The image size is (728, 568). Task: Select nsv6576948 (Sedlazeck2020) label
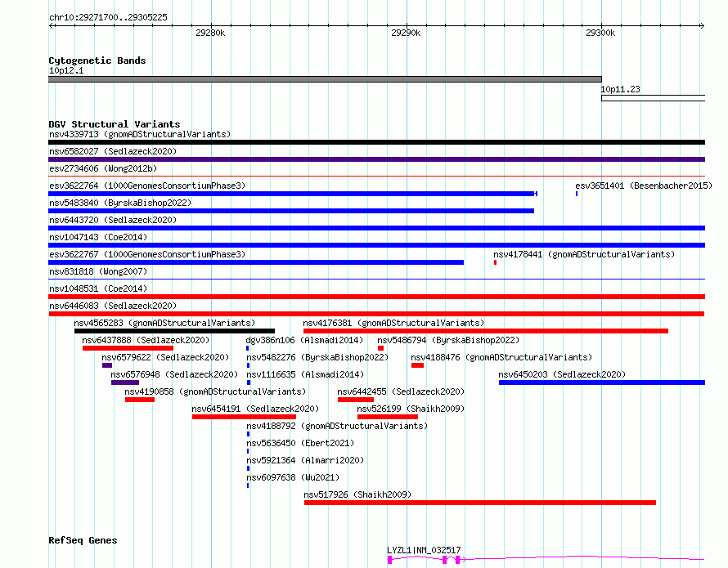click(174, 374)
